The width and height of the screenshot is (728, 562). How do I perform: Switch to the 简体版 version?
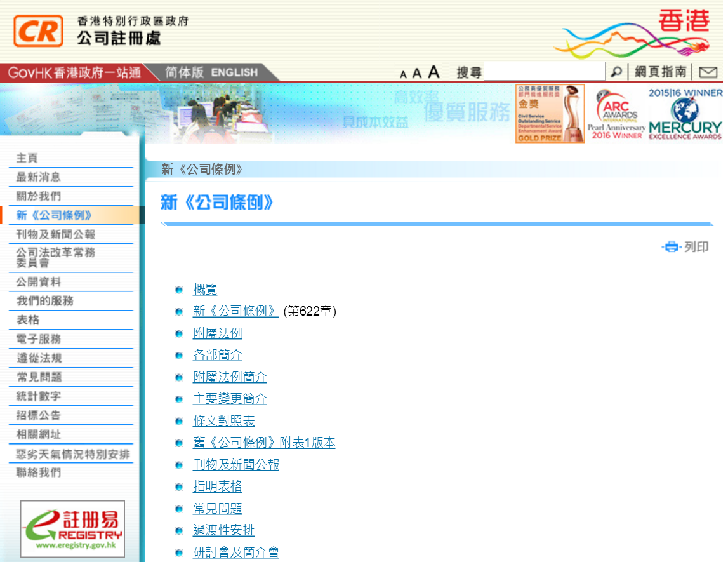point(183,72)
